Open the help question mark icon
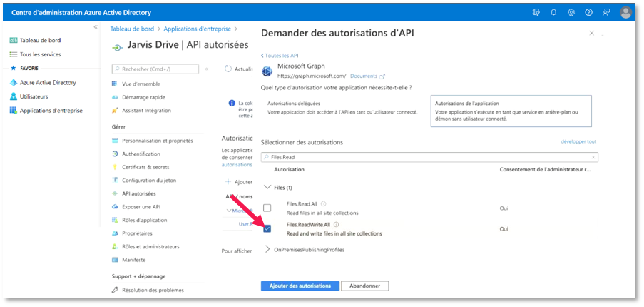644x307 pixels. (x=588, y=12)
